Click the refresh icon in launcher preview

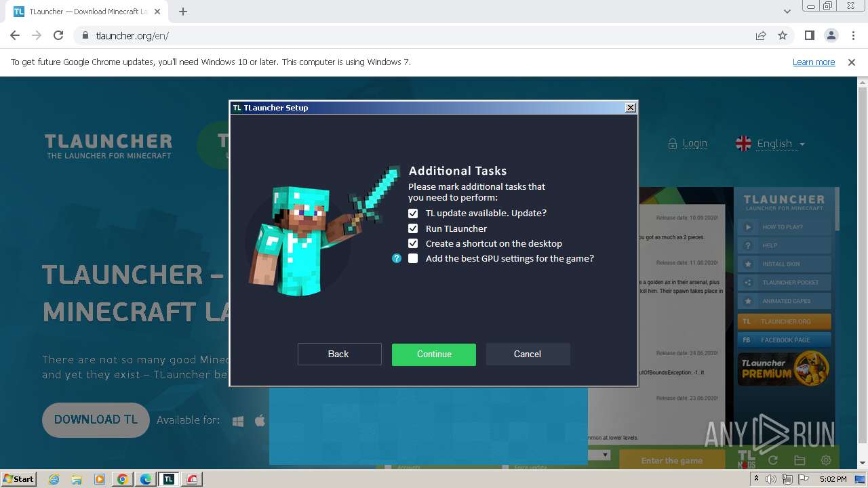[x=772, y=460]
